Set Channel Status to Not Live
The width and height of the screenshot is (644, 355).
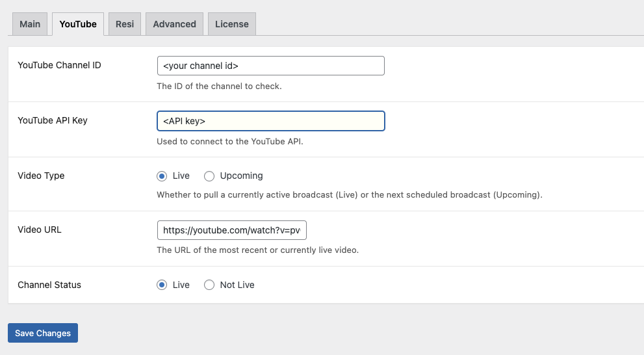click(x=209, y=285)
